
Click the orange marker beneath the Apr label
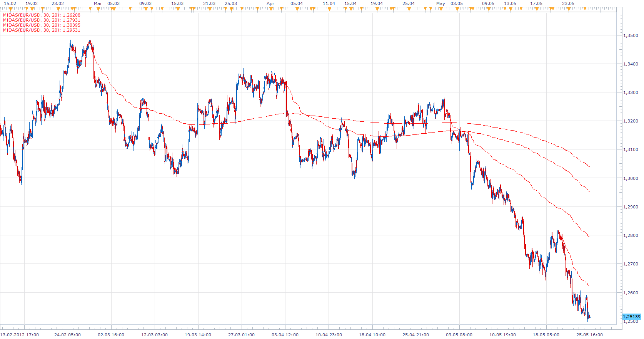tap(271, 9)
